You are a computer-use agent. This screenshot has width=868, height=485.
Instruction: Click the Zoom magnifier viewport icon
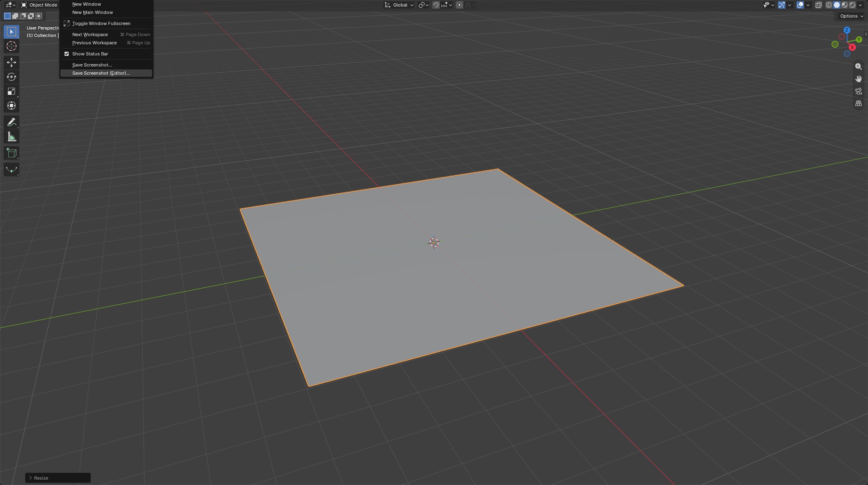(859, 67)
